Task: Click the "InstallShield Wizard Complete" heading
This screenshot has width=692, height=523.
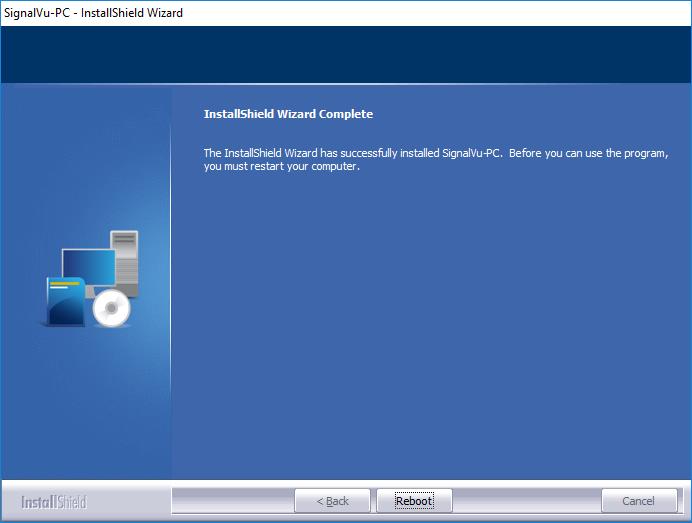Action: point(288,114)
